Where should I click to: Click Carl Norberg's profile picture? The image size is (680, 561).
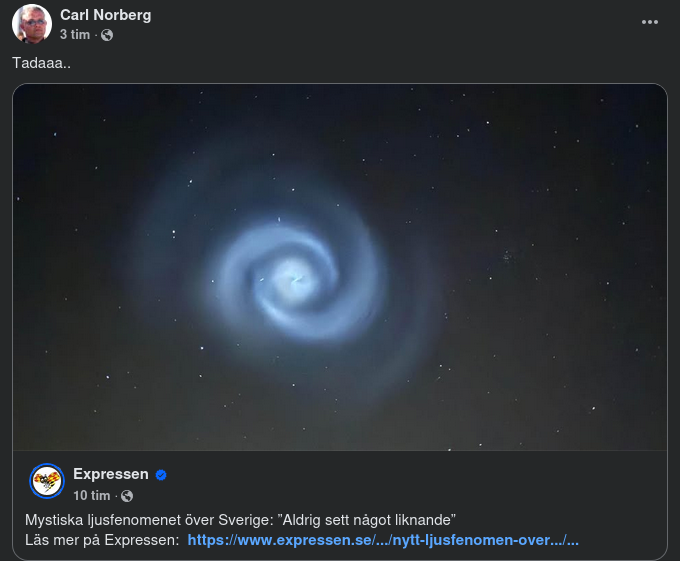(32, 24)
